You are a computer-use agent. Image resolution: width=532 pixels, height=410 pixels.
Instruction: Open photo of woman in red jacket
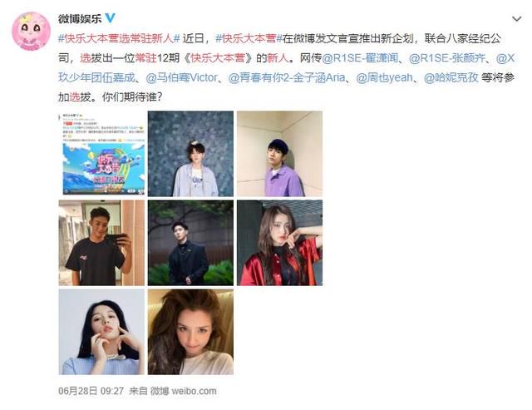(279, 243)
